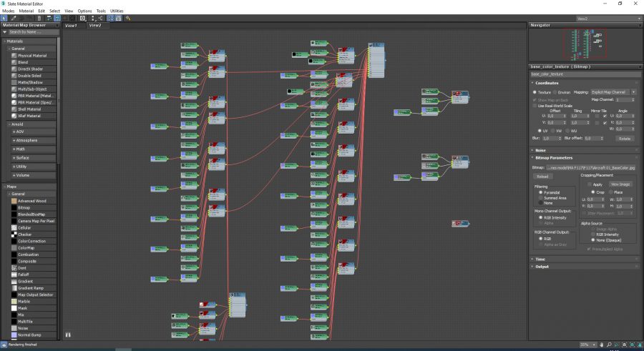Open the Material menu
Viewport: 644px width, 351px height.
[26, 11]
